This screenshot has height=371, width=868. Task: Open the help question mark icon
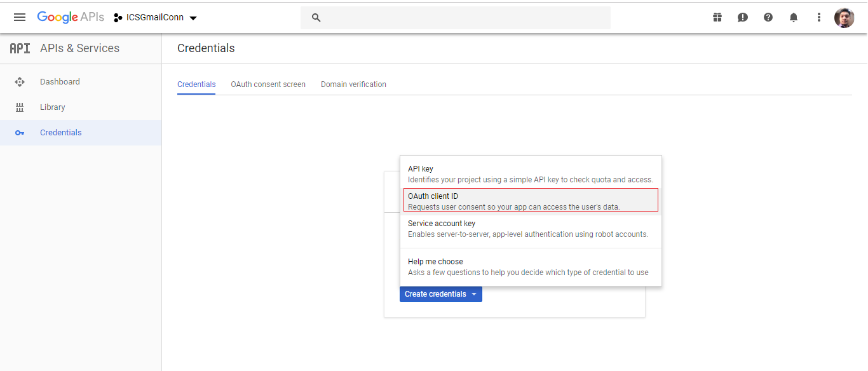tap(768, 17)
